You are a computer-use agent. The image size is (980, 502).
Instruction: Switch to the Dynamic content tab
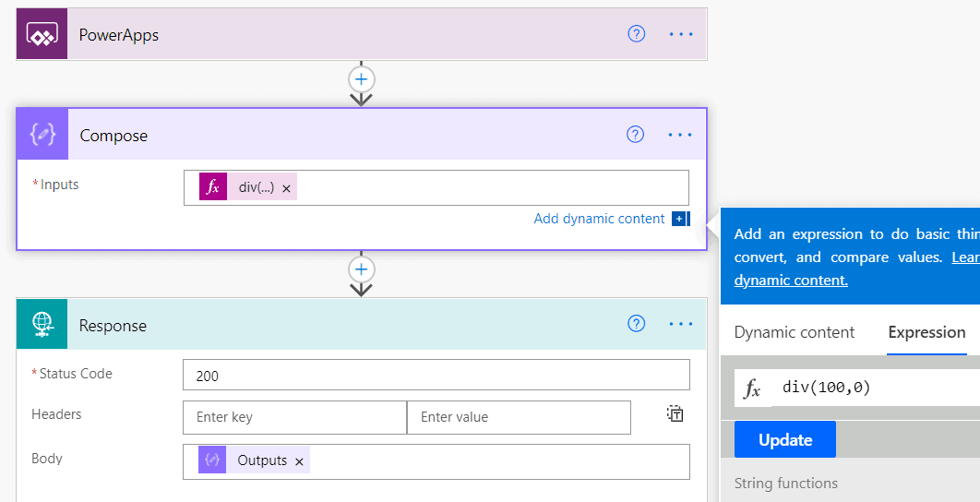pos(794,332)
